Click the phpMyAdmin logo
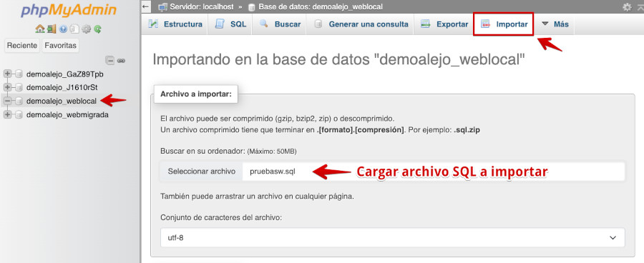Image resolution: width=644 pixels, height=263 pixels. point(68,10)
